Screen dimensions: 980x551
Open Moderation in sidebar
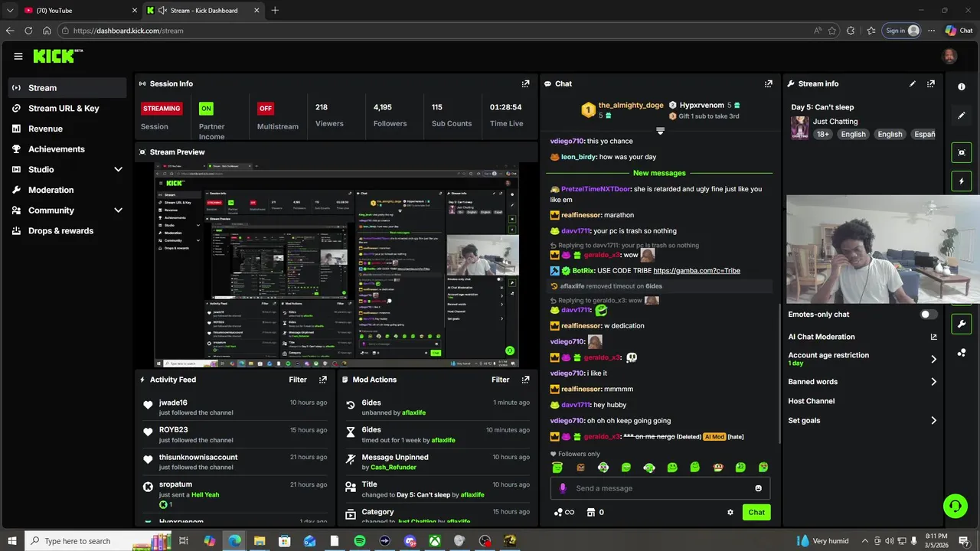pos(67,190)
